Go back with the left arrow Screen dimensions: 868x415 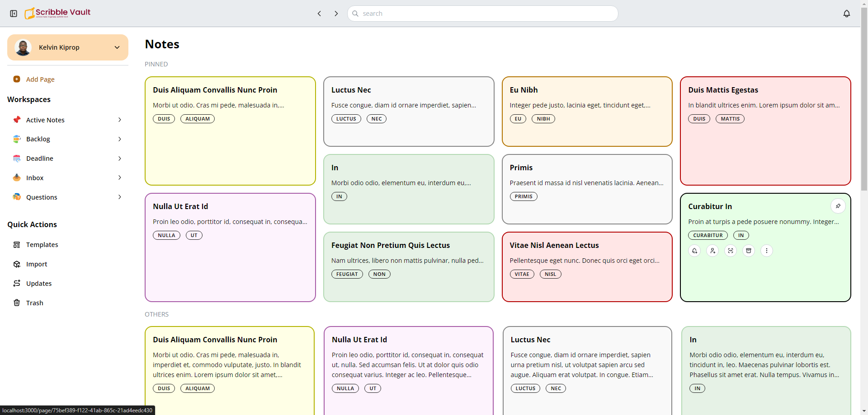319,14
